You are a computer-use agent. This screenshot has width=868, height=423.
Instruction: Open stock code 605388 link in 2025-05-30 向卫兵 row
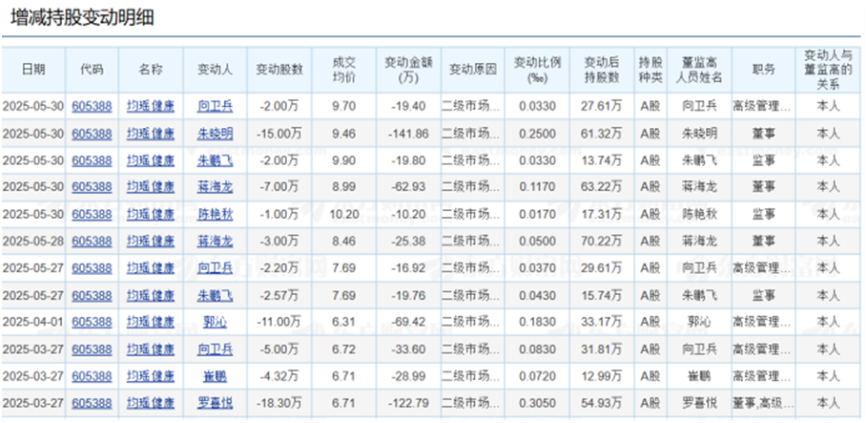coord(92,106)
